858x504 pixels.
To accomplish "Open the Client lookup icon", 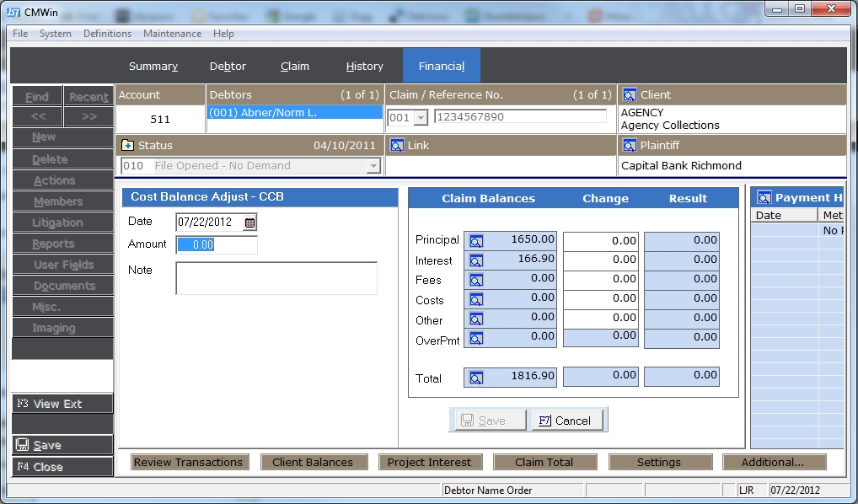I will pos(630,95).
